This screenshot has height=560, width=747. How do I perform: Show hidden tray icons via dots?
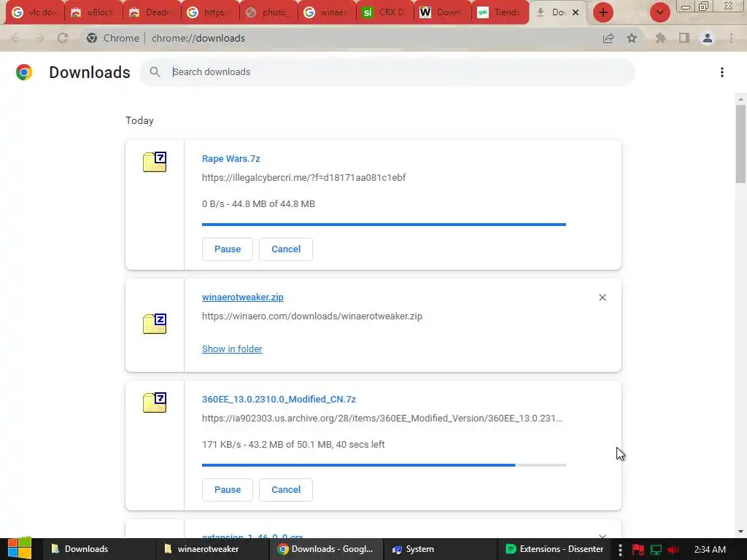(620, 550)
